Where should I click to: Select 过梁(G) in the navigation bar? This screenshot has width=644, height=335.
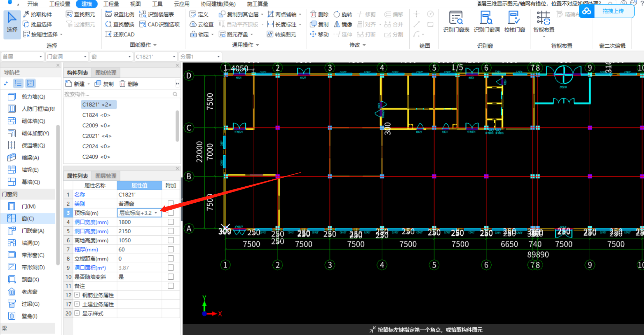pos(28,304)
